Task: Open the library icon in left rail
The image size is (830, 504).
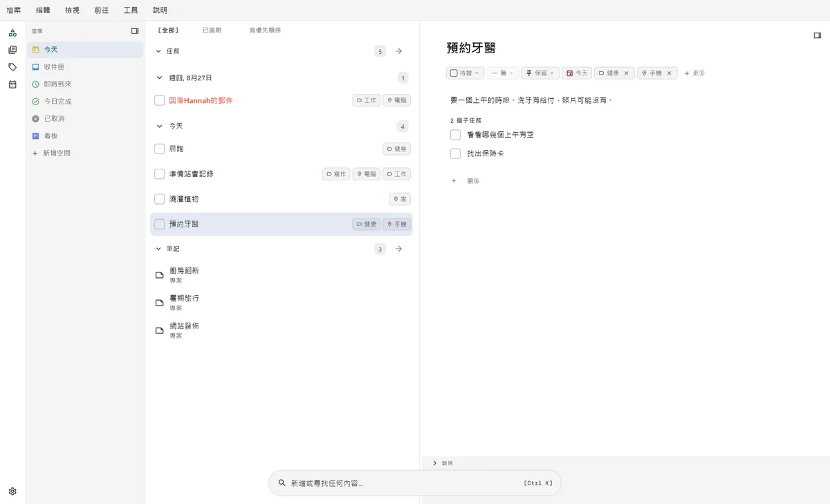Action: 12,50
